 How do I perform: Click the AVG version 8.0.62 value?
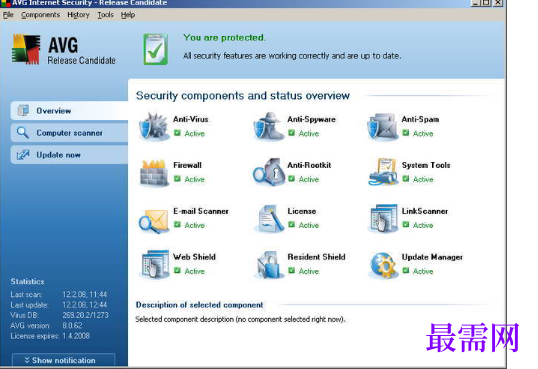point(72,325)
